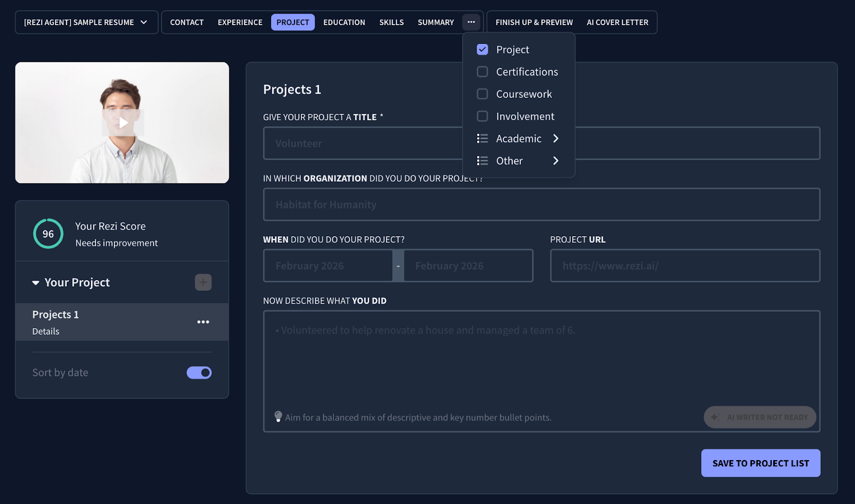Click the list icon beside Other
This screenshot has width=855, height=504.
pos(482,160)
